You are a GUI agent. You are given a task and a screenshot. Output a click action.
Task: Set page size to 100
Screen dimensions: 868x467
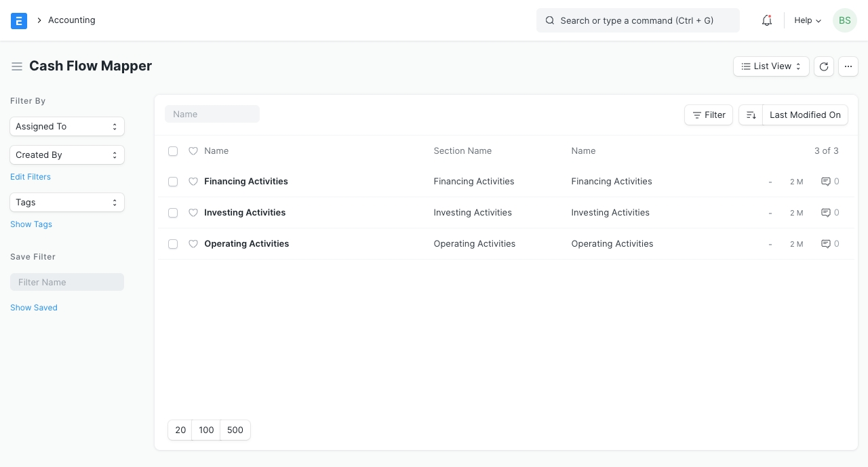(206, 430)
